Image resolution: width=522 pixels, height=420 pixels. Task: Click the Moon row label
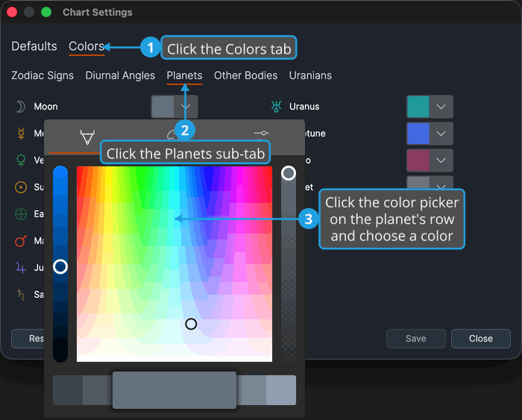(x=46, y=107)
